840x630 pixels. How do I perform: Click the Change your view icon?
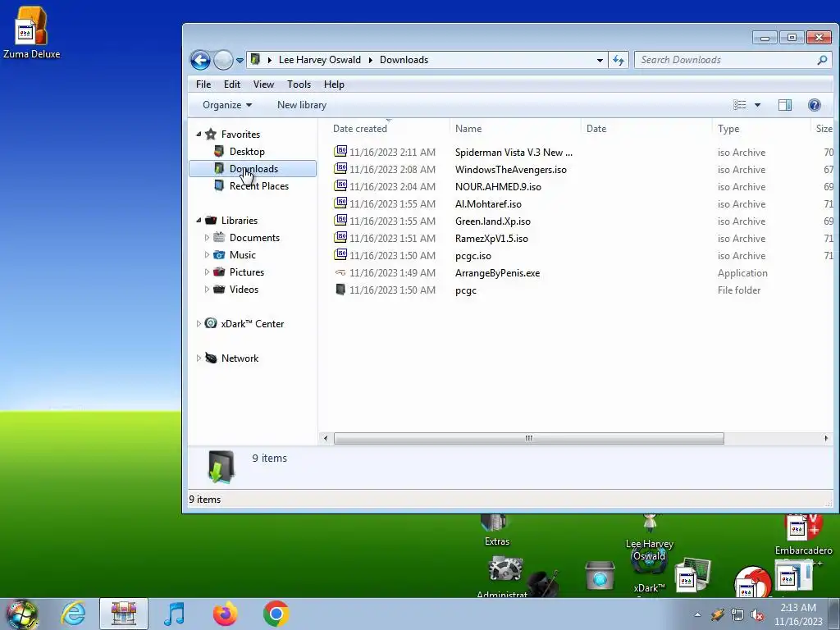[739, 105]
